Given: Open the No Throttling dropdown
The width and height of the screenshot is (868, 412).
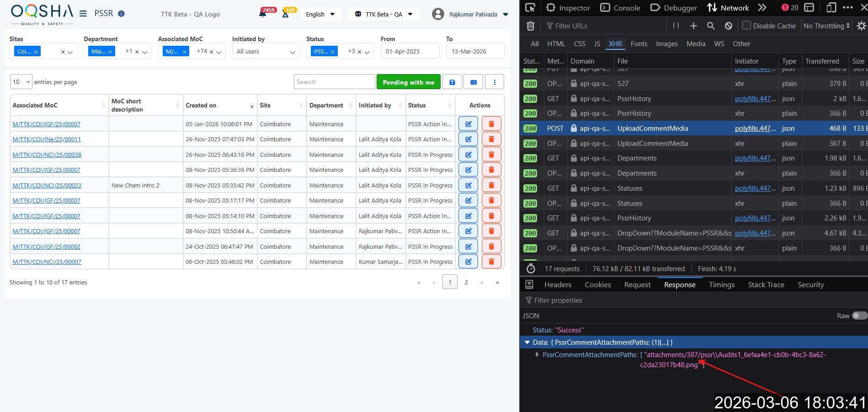Looking at the screenshot, I should (x=826, y=26).
